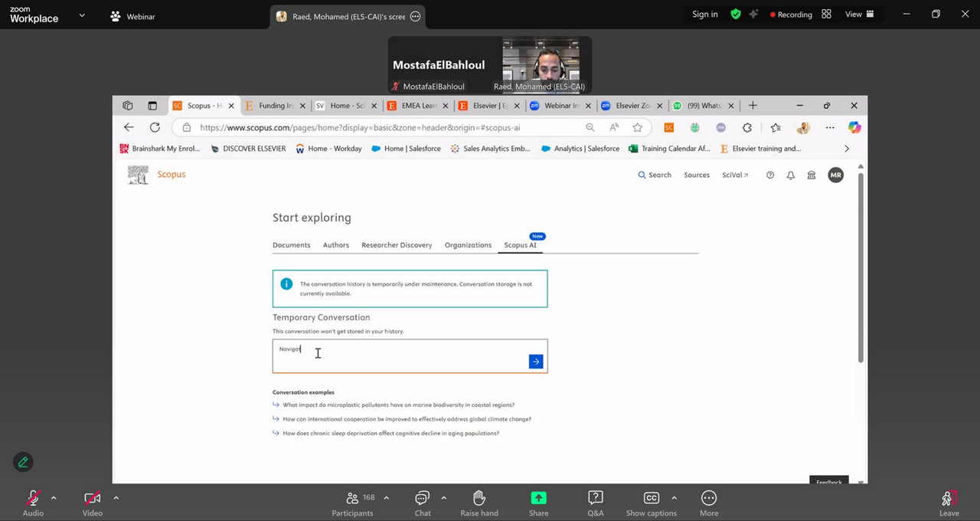Open a new browser tab

(x=753, y=106)
